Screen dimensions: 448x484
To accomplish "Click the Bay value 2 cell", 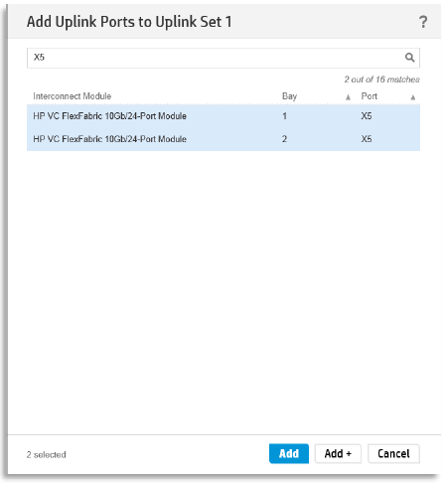I will click(x=284, y=139).
